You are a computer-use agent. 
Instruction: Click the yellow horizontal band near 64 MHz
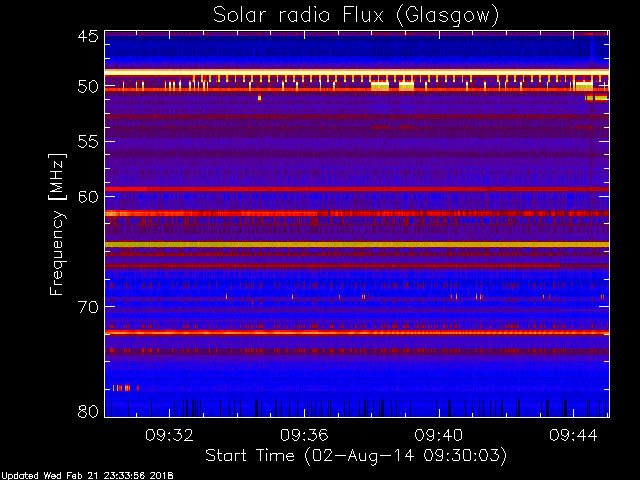[357, 244]
